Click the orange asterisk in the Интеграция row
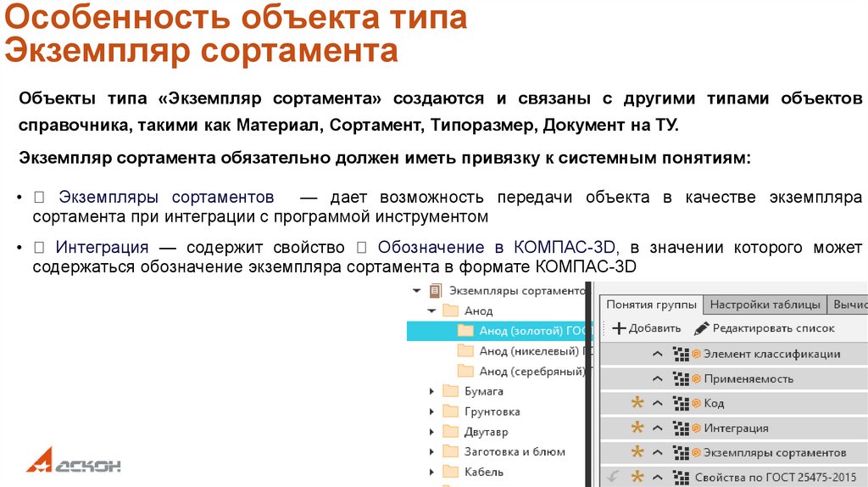 coord(637,427)
